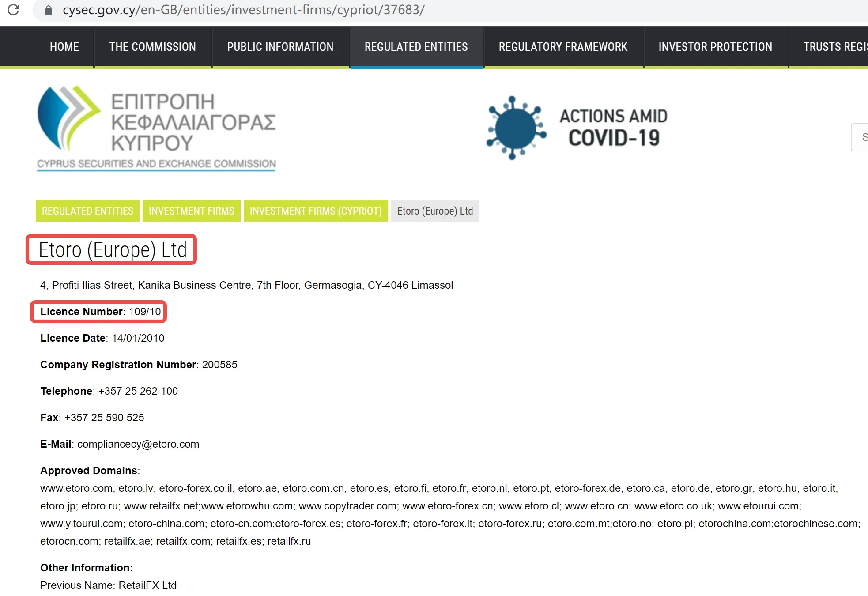Click the Other Information label
Screen dimensions: 868x596
tap(87, 568)
